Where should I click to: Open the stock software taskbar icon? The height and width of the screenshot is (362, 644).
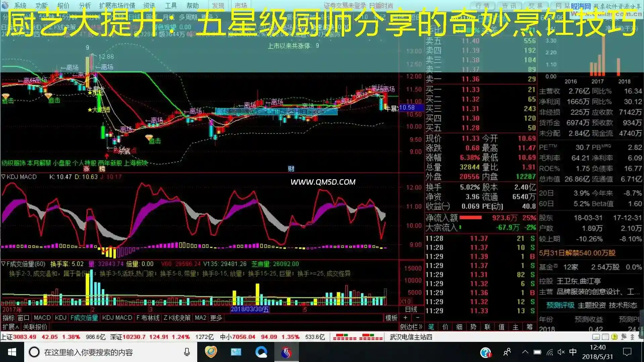point(286,352)
